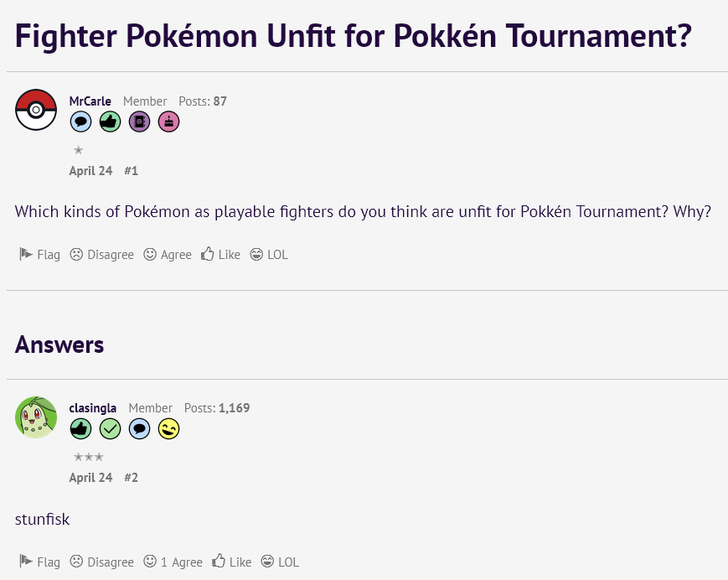Click MrCarle's pink birthday cake badge
This screenshot has height=580, width=728.
coord(168,122)
